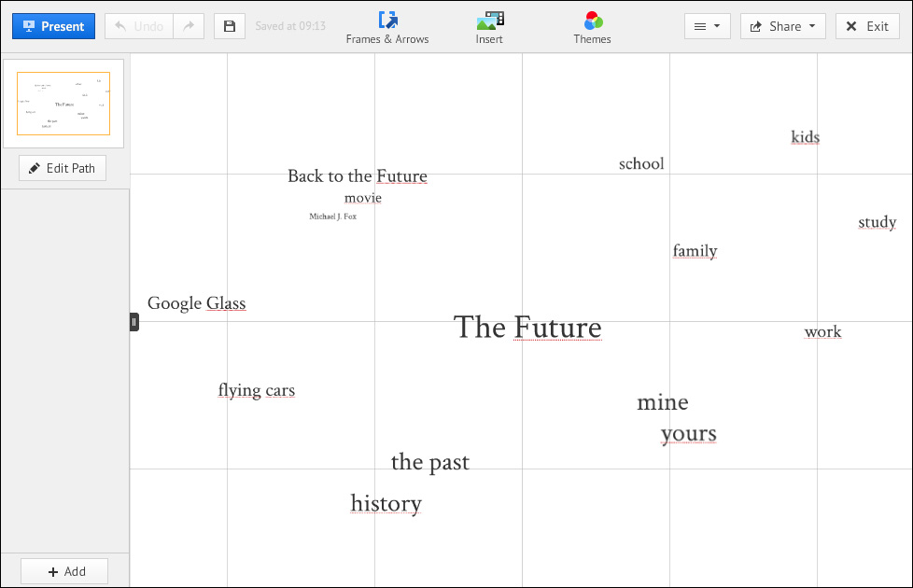Add a new frame with the Add button

[64, 572]
